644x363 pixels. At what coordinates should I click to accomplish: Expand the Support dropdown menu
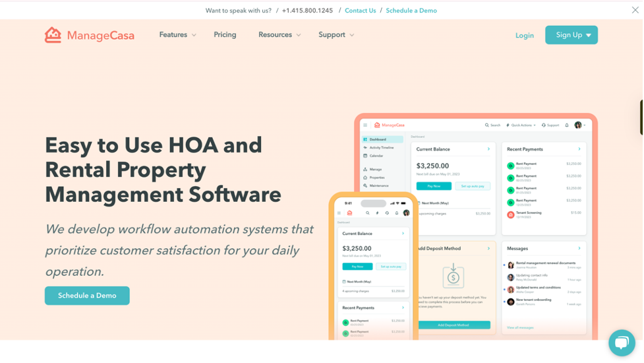(x=336, y=35)
